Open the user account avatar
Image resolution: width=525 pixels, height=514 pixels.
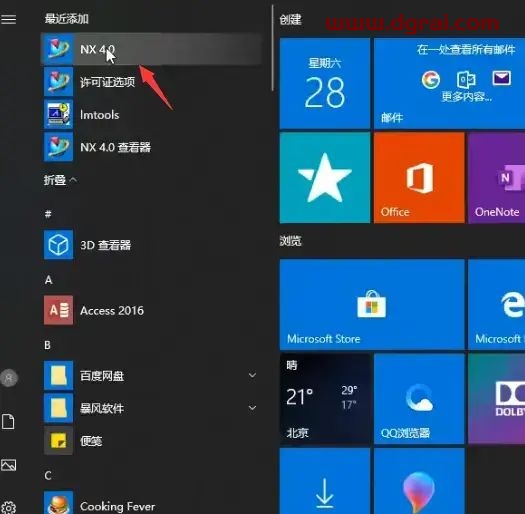coord(9,378)
